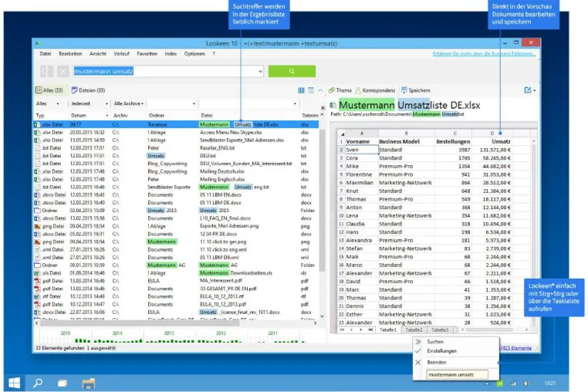Click the Korrespondenz preview toolbar icon

[358, 90]
